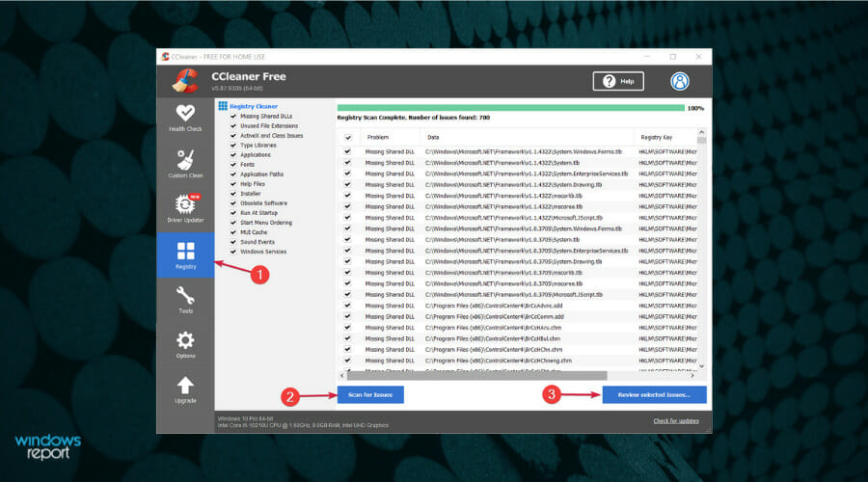The height and width of the screenshot is (482, 868).
Task: Select the BrCcHBul.chm data cell
Action: point(492,338)
